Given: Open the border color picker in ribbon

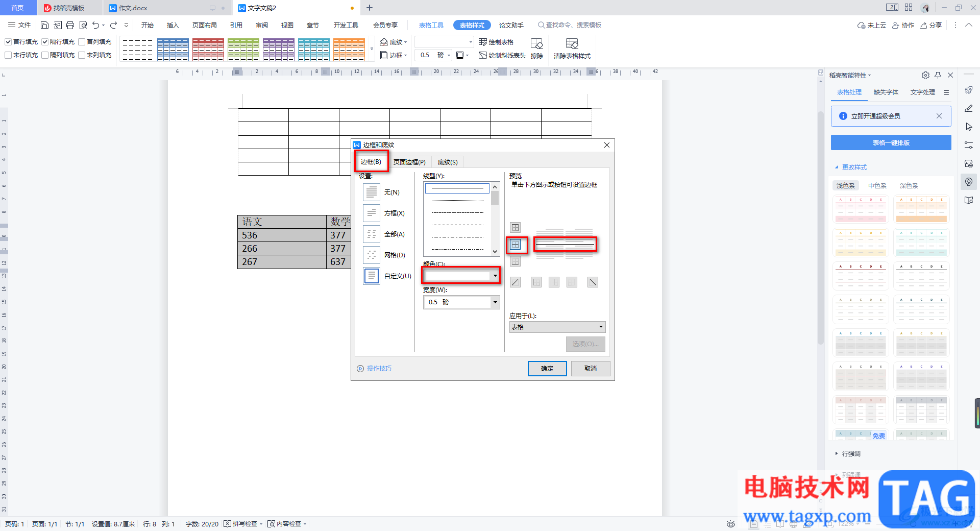Looking at the screenshot, I should coord(462,55).
